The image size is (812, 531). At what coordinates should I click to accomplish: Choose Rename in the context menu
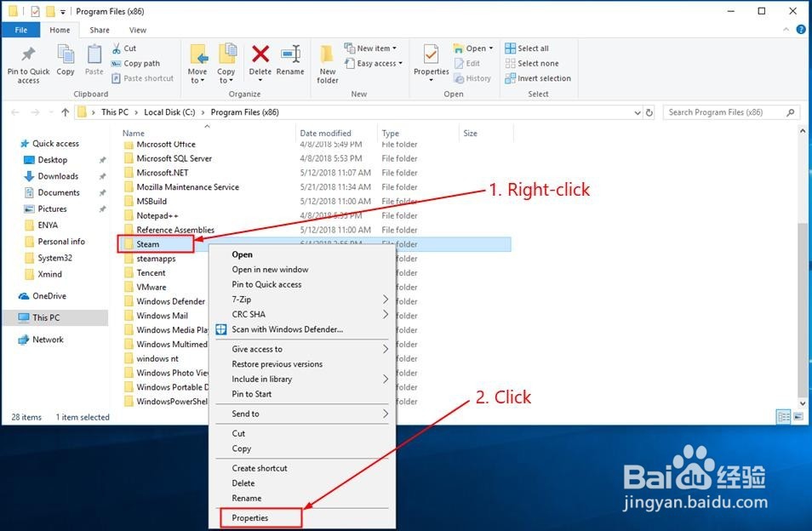[x=247, y=498]
